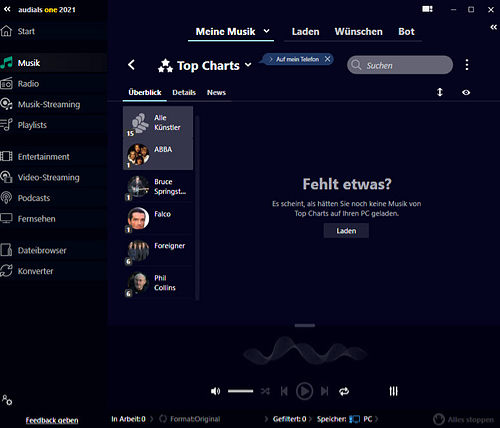500x428 pixels.
Task: Select the Überblick tab
Action: coord(145,92)
